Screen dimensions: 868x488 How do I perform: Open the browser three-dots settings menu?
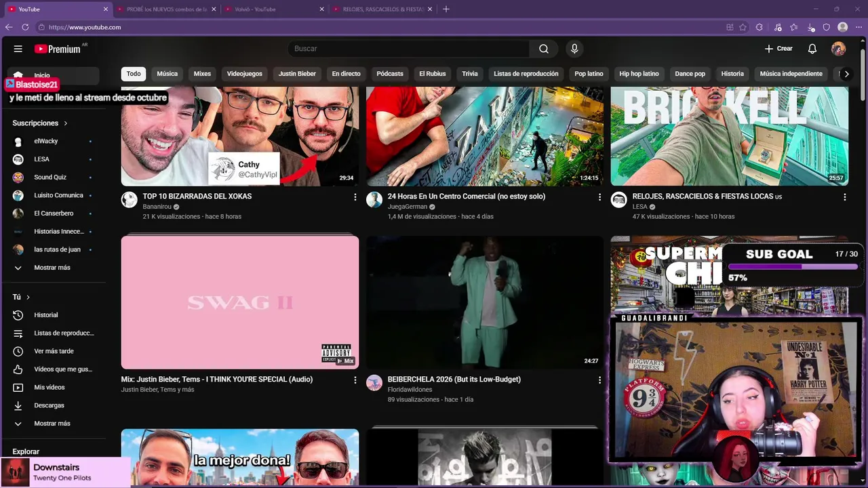pos(859,27)
